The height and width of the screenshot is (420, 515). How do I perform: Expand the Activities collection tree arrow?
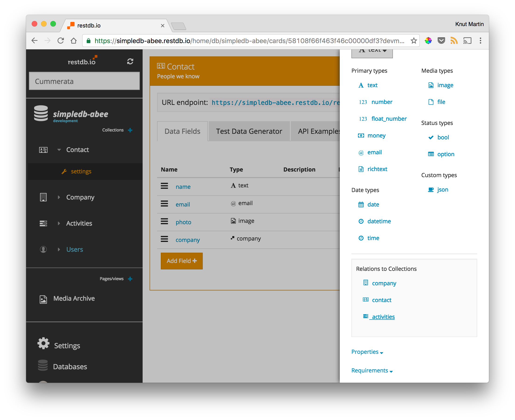pos(59,223)
